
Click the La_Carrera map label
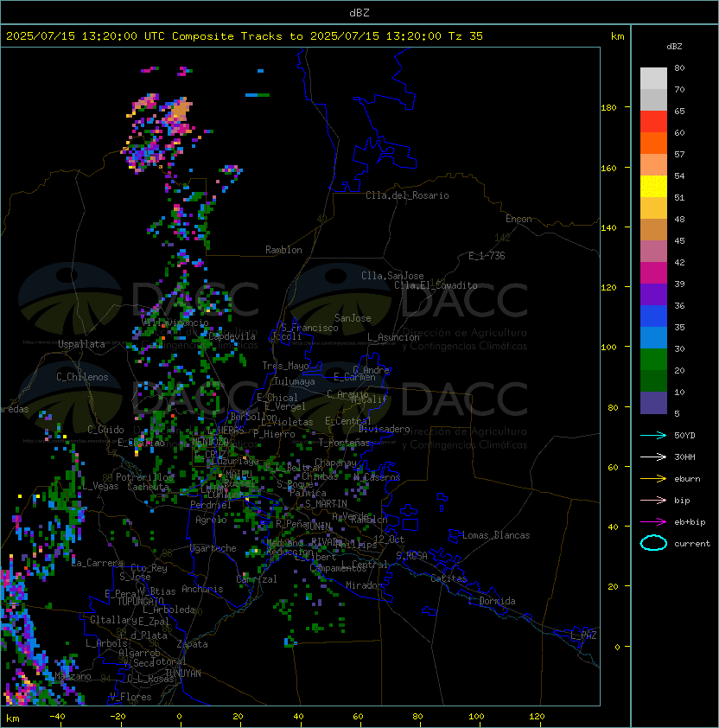tap(98, 563)
